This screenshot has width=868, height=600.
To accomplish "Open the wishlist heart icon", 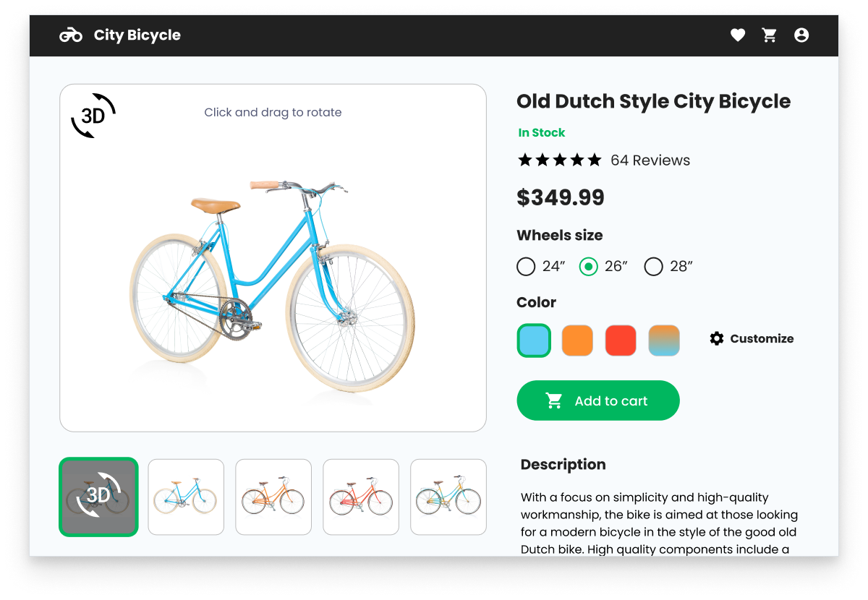I will [737, 35].
